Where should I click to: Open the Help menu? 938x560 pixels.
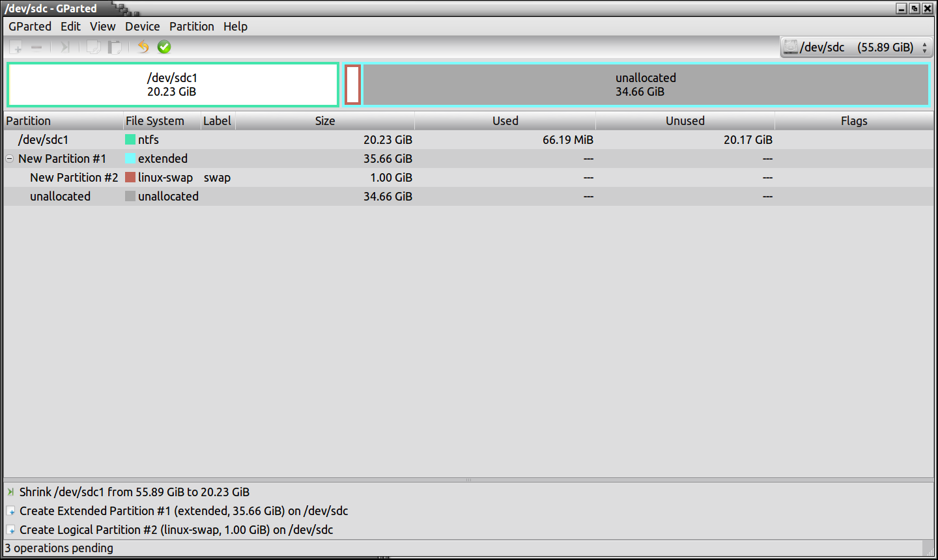point(235,27)
